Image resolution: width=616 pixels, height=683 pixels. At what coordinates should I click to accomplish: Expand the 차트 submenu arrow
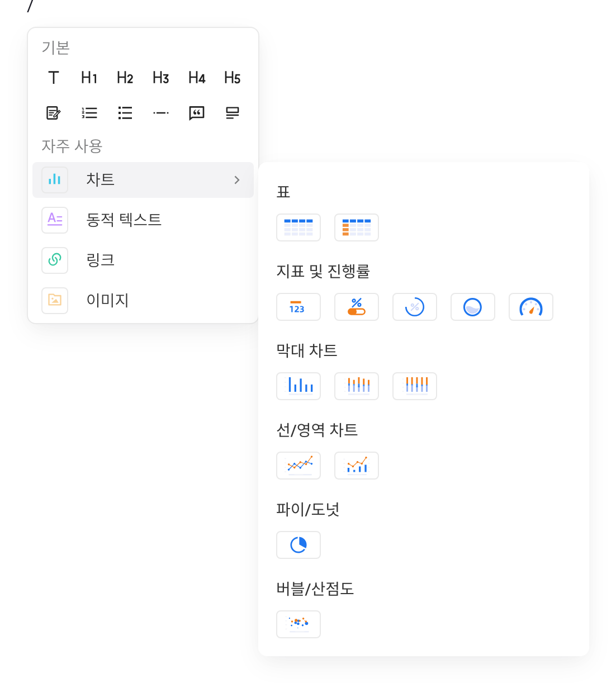point(237,180)
